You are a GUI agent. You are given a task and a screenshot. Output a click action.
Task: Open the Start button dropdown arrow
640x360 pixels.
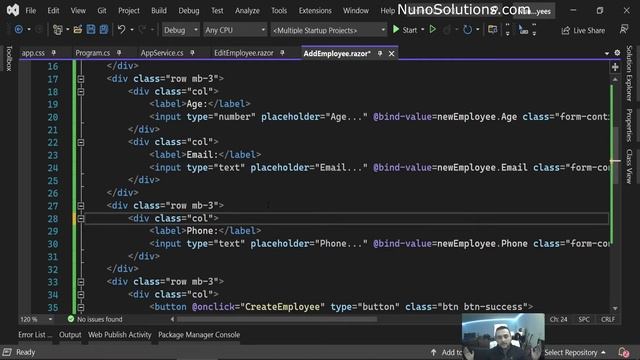pos(422,30)
